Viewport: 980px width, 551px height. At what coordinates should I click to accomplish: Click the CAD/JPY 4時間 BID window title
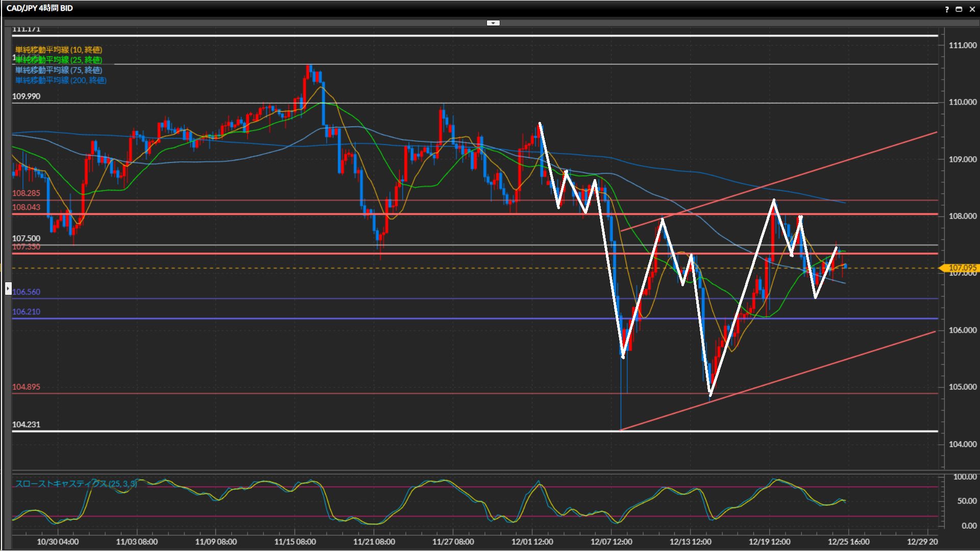tap(40, 8)
